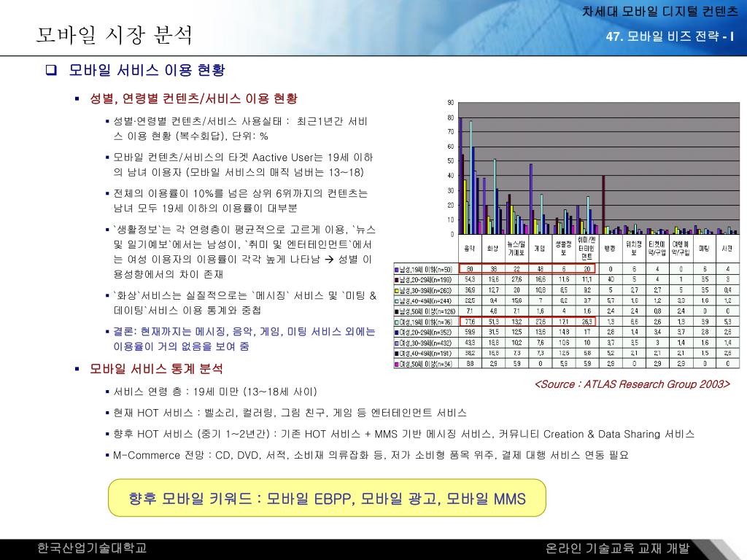
Task: Click the chart y-axis label '90'
Action: (x=451, y=102)
